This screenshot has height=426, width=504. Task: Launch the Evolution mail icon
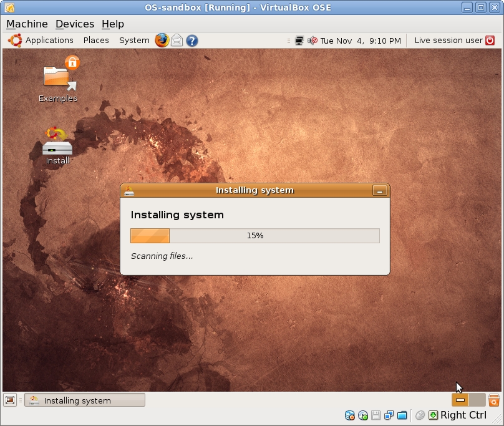[177, 41]
